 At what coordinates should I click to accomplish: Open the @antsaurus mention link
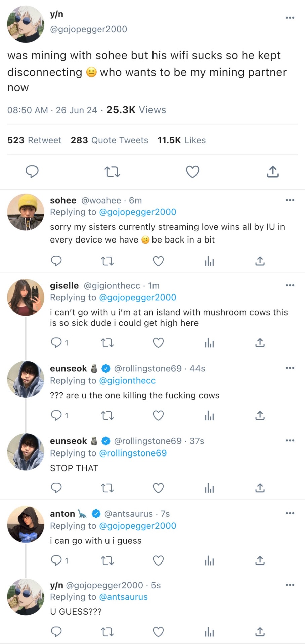pyautogui.click(x=123, y=597)
